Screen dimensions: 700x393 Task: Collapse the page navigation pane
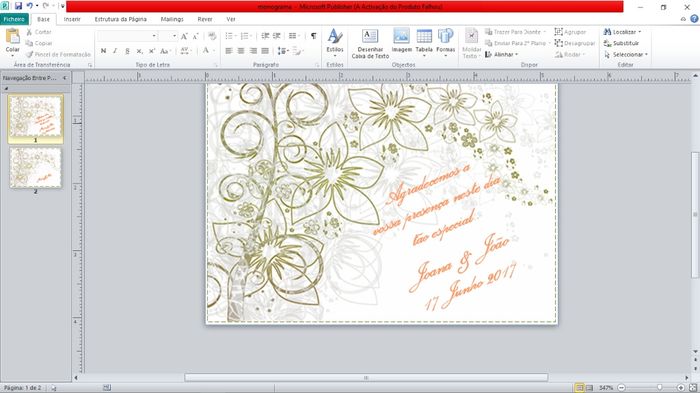coord(65,78)
